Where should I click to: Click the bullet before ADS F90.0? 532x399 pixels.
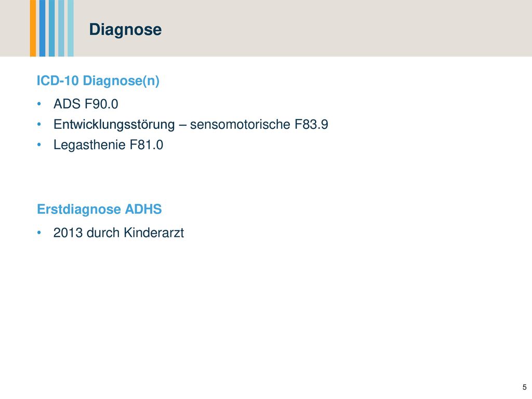[39, 104]
